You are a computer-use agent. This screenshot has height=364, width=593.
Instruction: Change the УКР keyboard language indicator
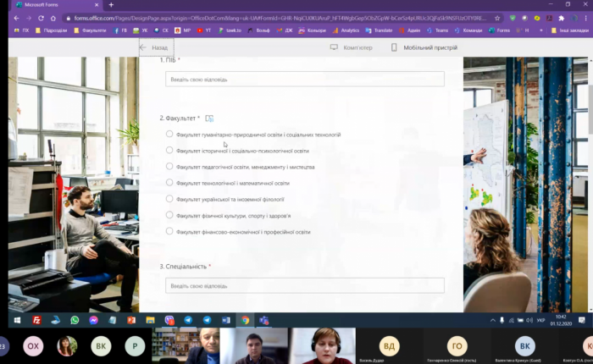coord(541,321)
